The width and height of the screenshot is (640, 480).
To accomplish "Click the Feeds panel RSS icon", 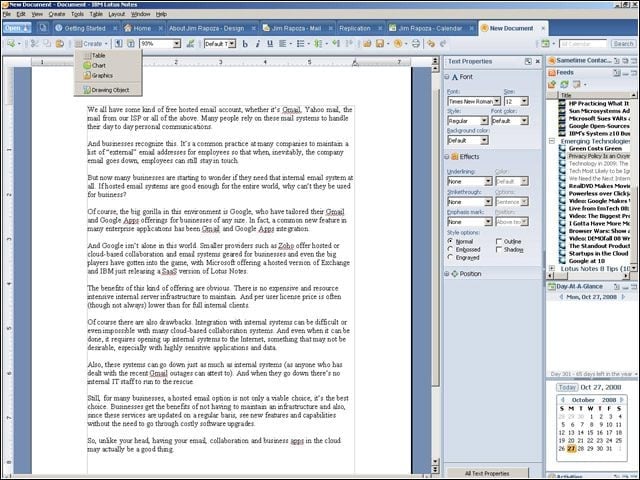I will 552,72.
